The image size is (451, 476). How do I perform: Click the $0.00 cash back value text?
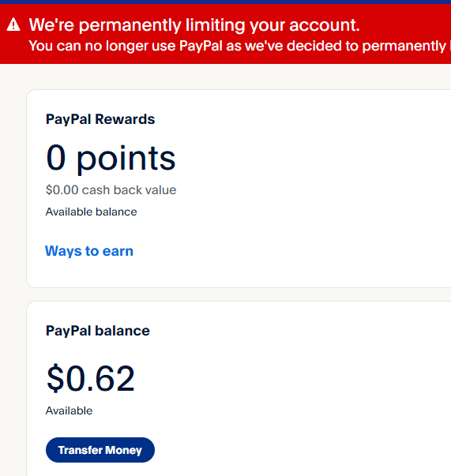click(x=111, y=190)
